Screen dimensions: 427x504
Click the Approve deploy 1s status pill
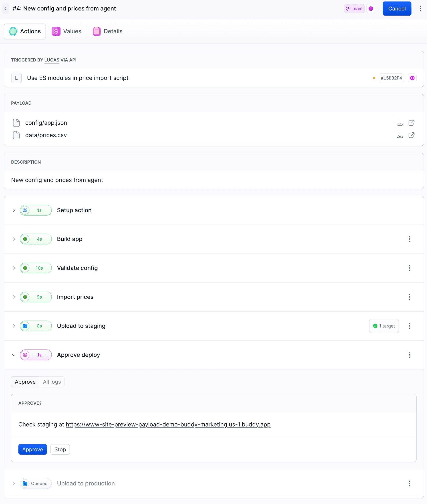tap(36, 355)
